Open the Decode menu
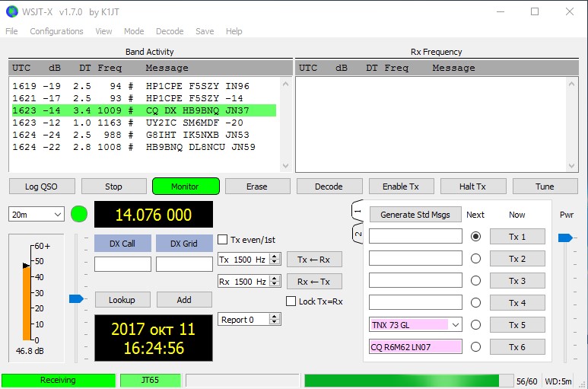The height and width of the screenshot is (389, 588). pos(170,31)
